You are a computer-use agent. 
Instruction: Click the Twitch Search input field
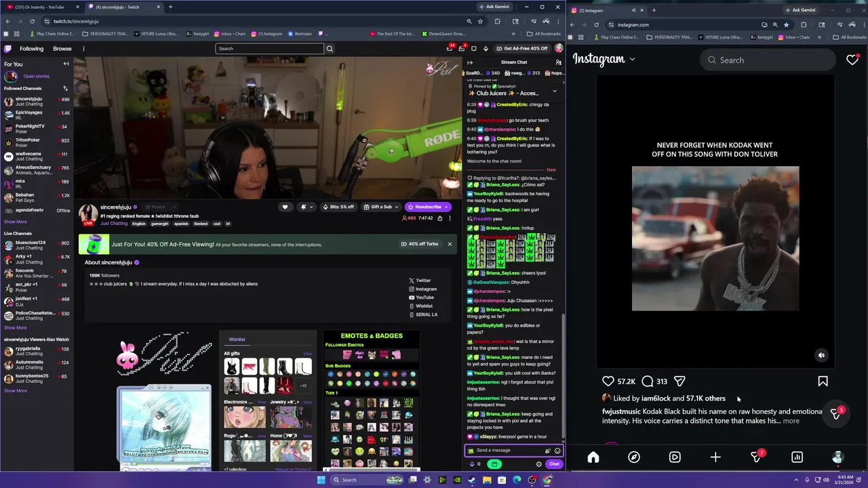click(x=269, y=49)
